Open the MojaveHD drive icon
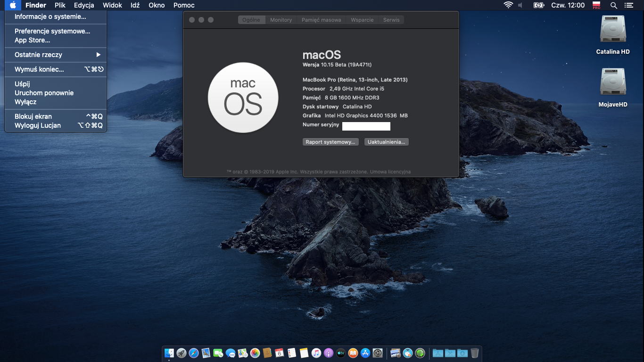Viewport: 644px width, 362px height. click(x=613, y=83)
